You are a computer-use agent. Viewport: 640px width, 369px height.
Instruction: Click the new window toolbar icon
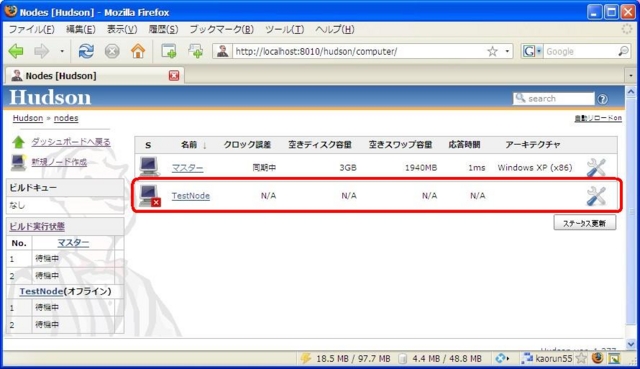pos(196,51)
